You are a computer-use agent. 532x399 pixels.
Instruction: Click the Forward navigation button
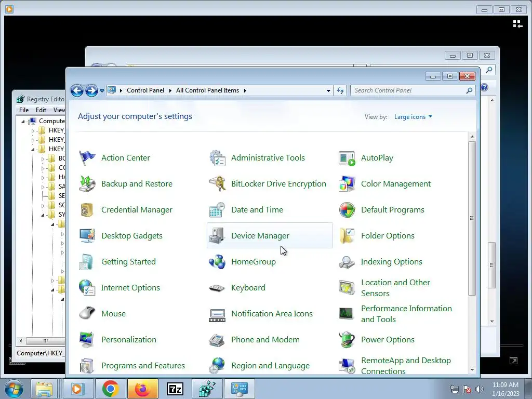[91, 90]
